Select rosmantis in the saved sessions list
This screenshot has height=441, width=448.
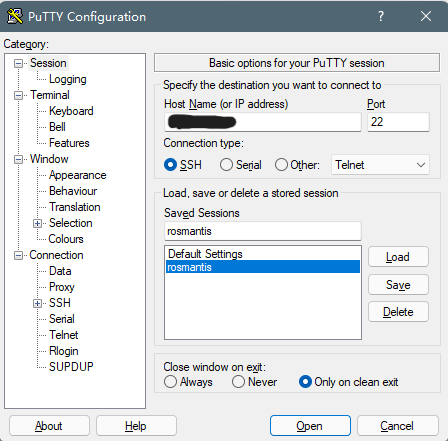click(x=263, y=267)
